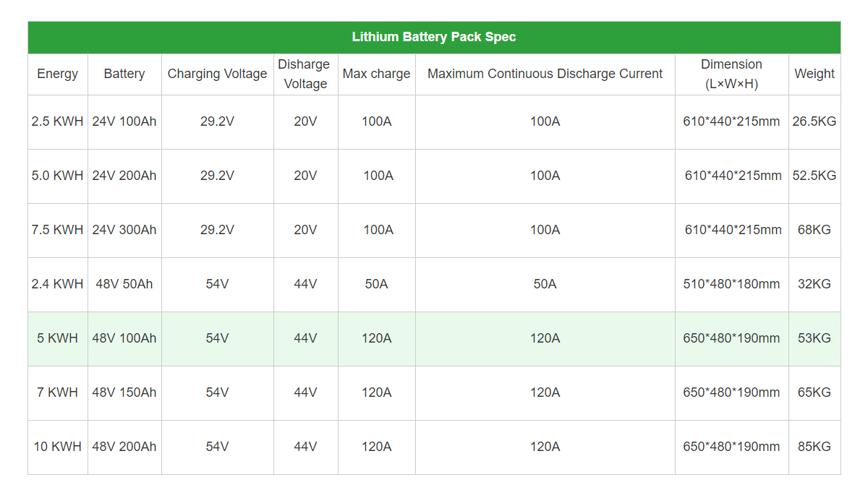The image size is (868, 498).
Task: Select the 50A max charge cell
Action: 376,284
